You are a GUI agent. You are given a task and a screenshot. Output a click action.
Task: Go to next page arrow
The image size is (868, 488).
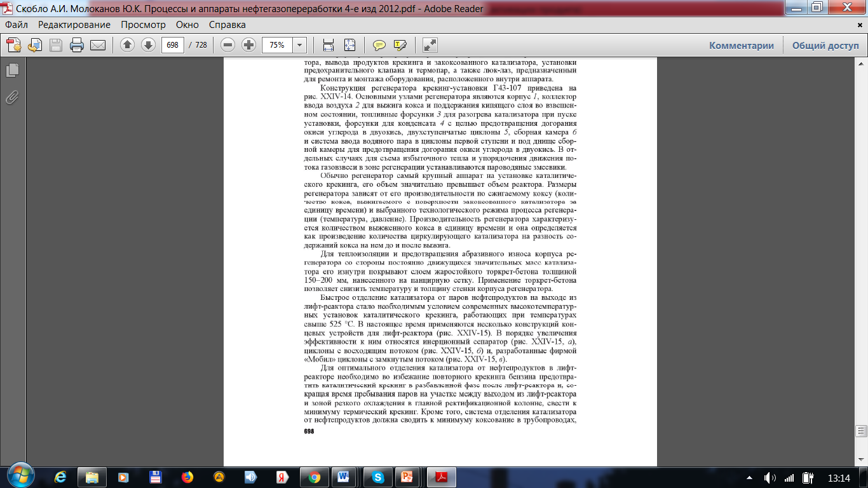[148, 45]
